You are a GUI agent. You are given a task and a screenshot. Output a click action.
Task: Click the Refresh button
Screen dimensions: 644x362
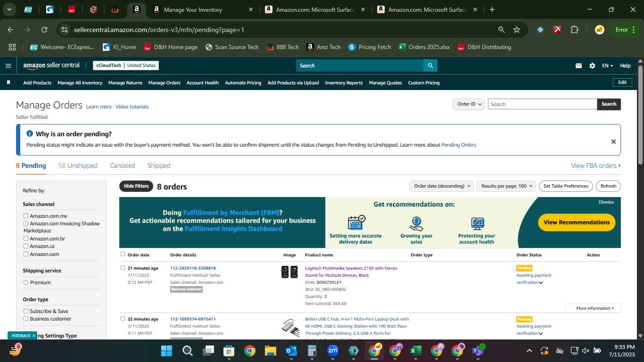point(608,186)
